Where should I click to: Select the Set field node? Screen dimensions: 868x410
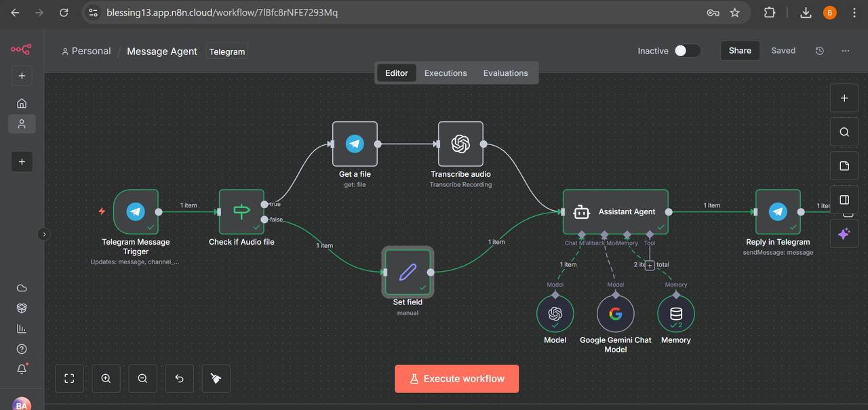click(408, 272)
